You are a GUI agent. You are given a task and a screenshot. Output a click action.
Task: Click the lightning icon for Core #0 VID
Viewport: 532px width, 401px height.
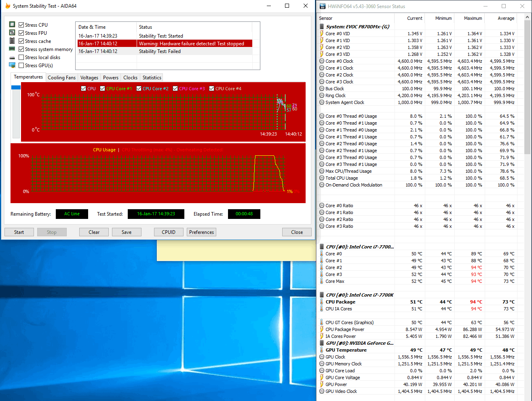click(x=322, y=34)
